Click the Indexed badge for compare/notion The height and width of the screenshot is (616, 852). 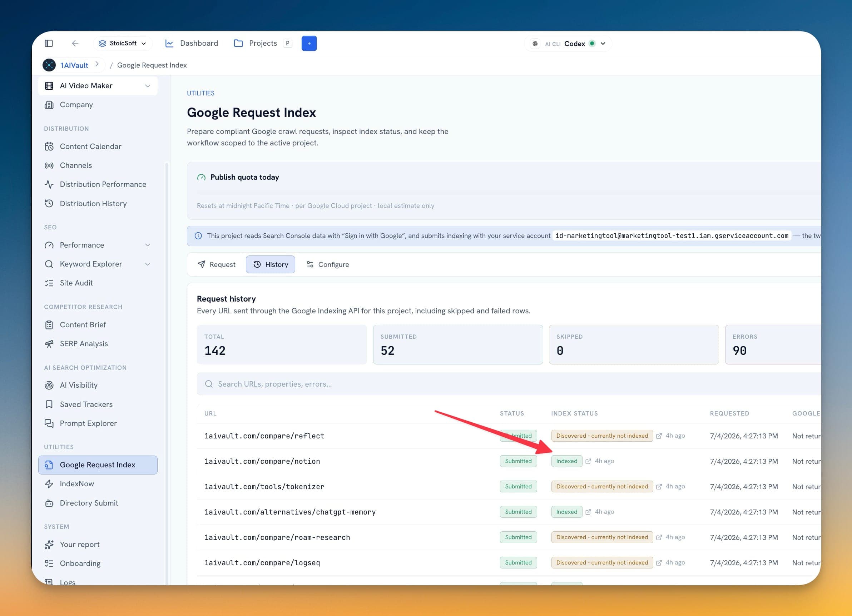click(566, 461)
